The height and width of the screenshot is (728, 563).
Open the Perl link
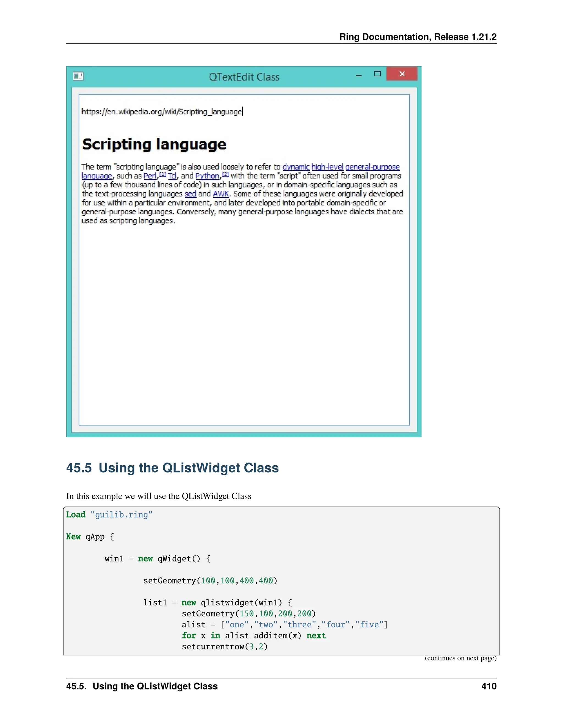click(150, 176)
